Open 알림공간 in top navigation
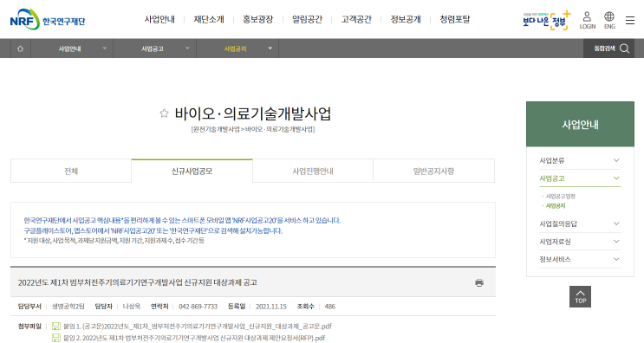 coord(307,19)
